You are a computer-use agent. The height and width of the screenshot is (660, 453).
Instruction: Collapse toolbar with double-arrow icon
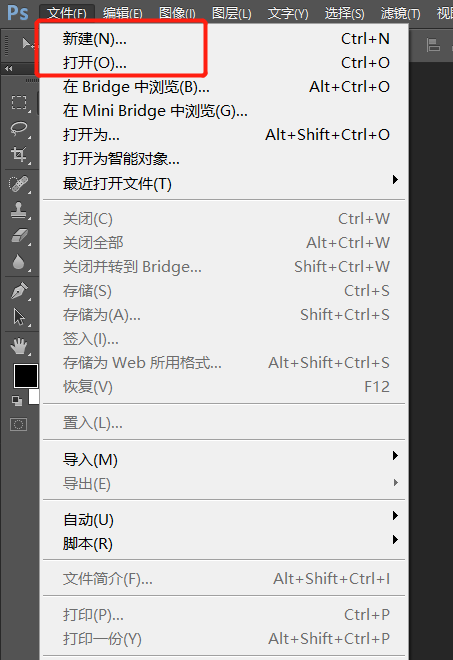[8, 68]
